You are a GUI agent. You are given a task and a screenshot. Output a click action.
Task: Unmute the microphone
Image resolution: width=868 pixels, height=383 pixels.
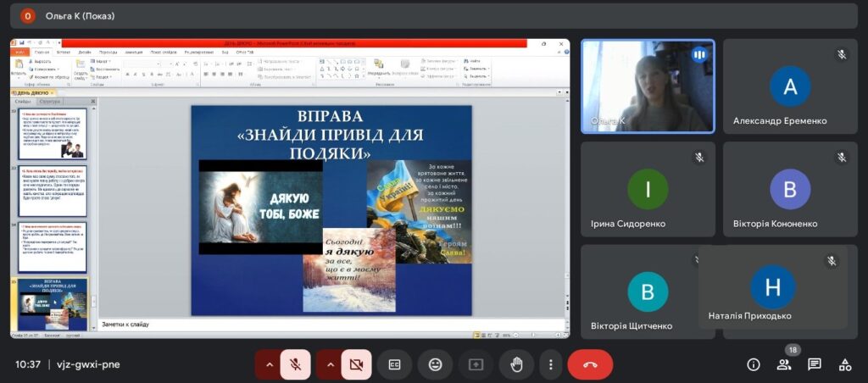click(295, 364)
